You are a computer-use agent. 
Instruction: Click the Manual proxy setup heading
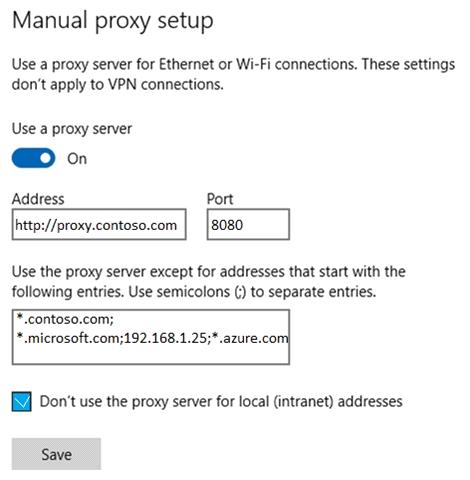coord(113,21)
